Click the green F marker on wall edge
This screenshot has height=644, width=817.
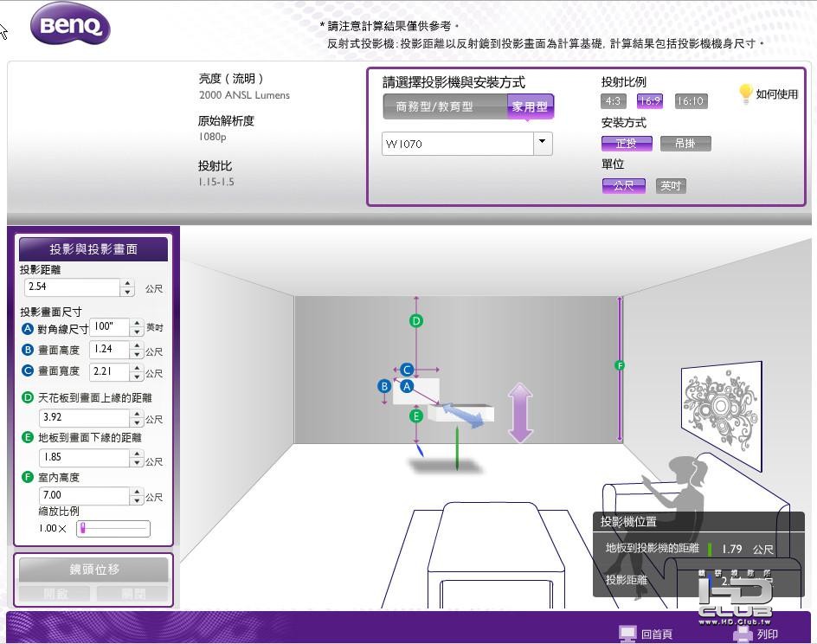(x=620, y=365)
